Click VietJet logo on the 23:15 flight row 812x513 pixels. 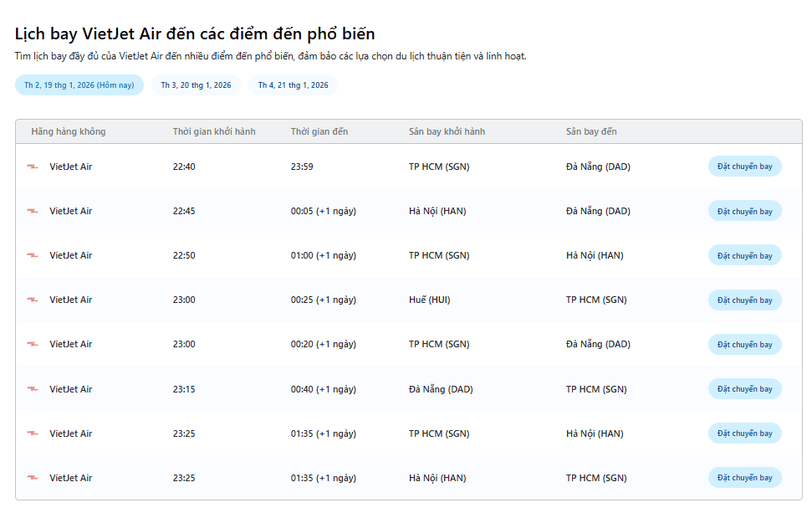click(x=33, y=389)
